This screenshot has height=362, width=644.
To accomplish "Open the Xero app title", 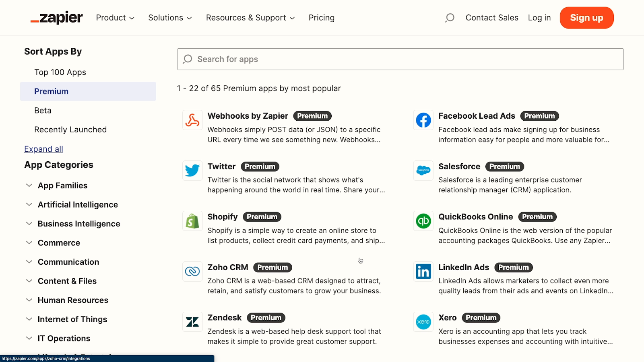I will pos(448,318).
